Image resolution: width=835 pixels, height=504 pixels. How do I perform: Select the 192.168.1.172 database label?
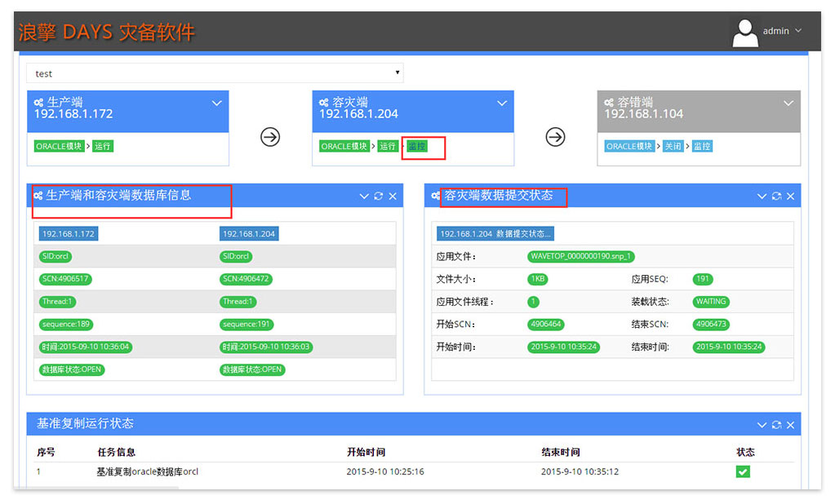[x=69, y=233]
